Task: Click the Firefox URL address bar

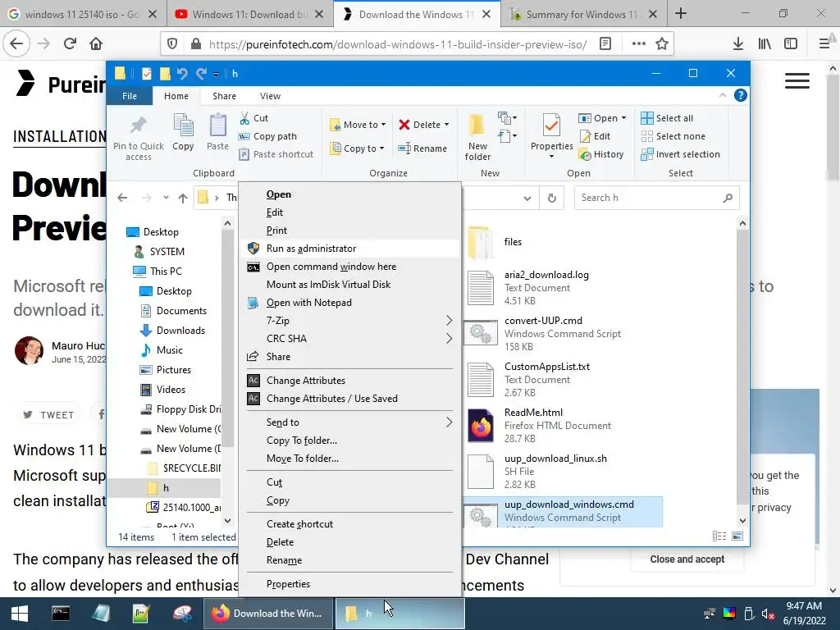Action: click(x=398, y=44)
